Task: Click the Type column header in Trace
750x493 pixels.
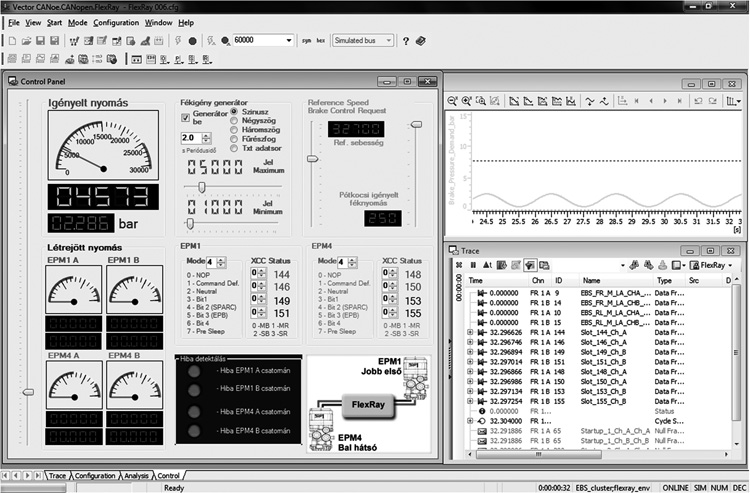Action: point(668,281)
